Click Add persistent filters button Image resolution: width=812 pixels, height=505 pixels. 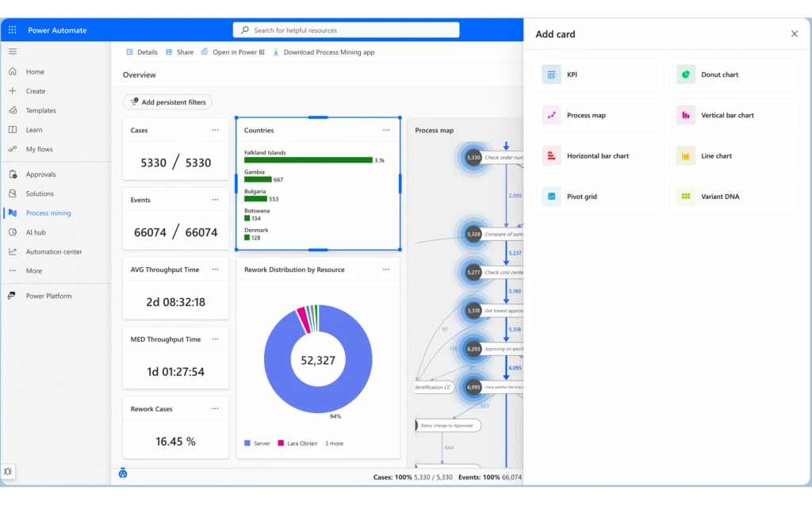coord(167,102)
